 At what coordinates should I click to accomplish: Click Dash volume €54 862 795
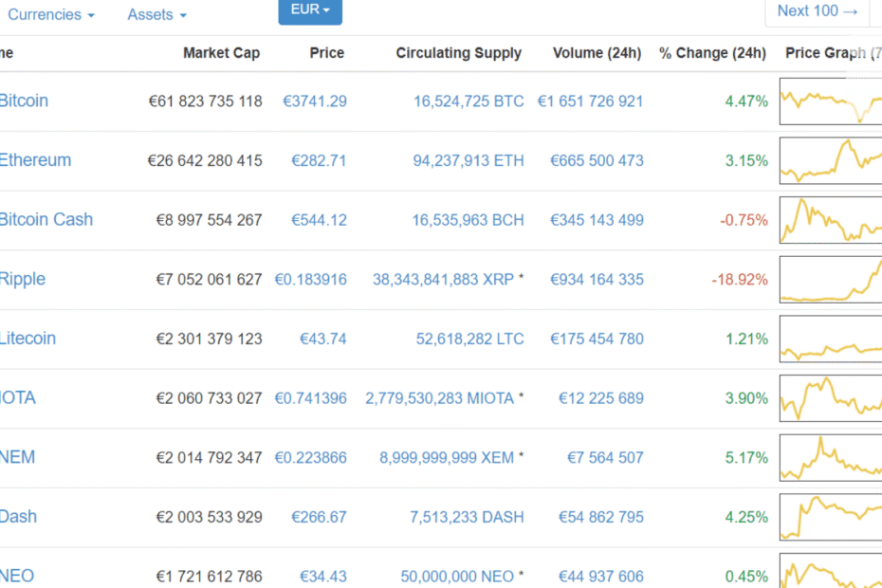pyautogui.click(x=600, y=517)
